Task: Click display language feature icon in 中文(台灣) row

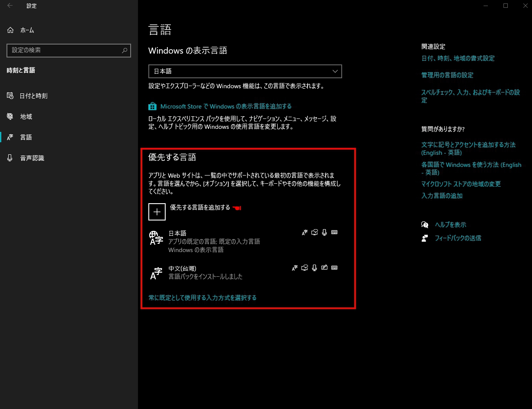Action: click(295, 268)
